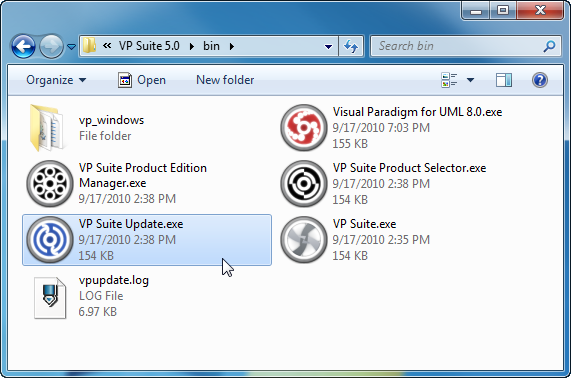
Task: Click the folder icon in address bar
Action: coord(89,46)
